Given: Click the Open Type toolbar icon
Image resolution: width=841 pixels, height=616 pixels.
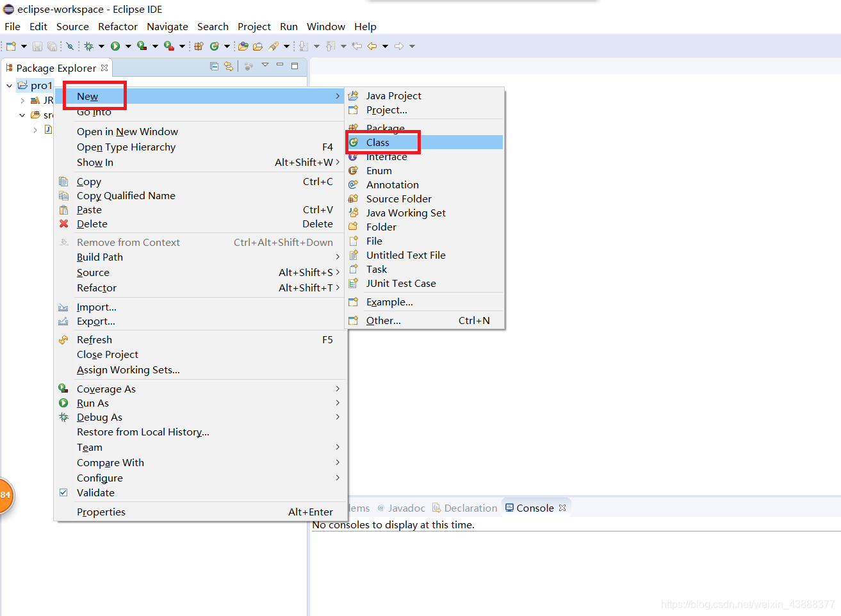Looking at the screenshot, I should pos(243,46).
